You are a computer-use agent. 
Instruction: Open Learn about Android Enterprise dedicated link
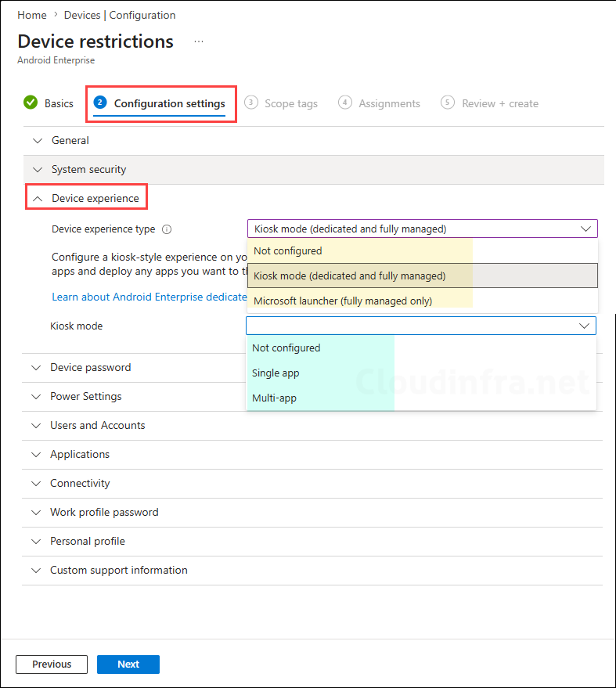click(x=149, y=297)
